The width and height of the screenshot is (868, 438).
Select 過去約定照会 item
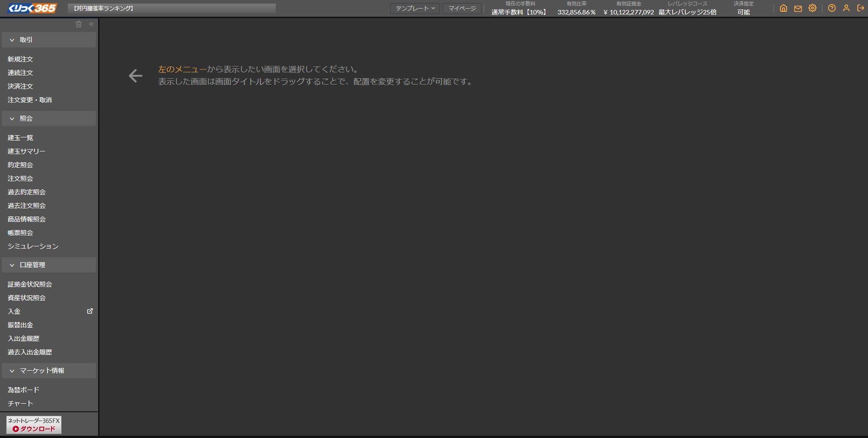(27, 192)
